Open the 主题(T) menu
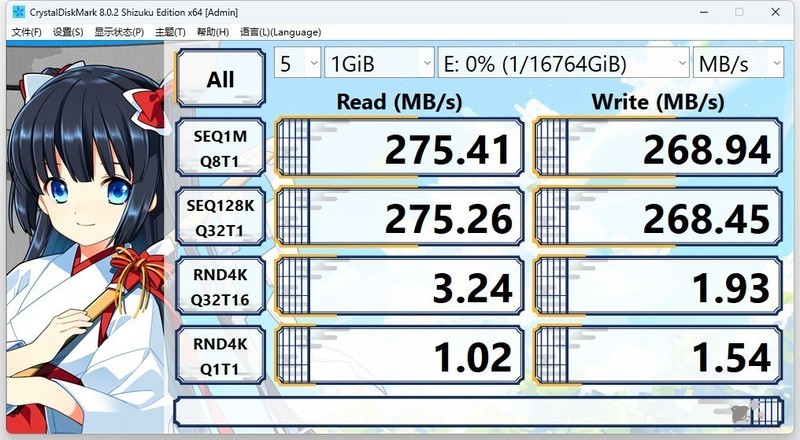 (170, 32)
